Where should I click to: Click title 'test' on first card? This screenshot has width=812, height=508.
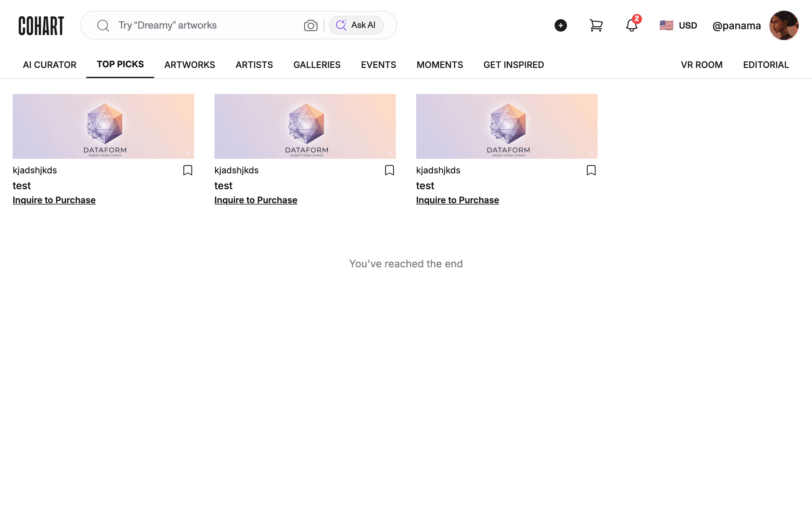22,186
